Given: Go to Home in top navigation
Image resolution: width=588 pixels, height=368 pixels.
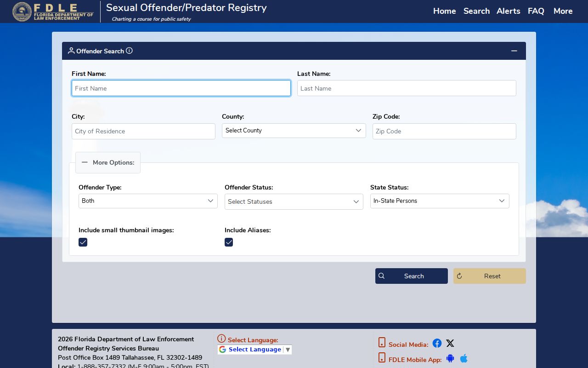Looking at the screenshot, I should pos(445,11).
